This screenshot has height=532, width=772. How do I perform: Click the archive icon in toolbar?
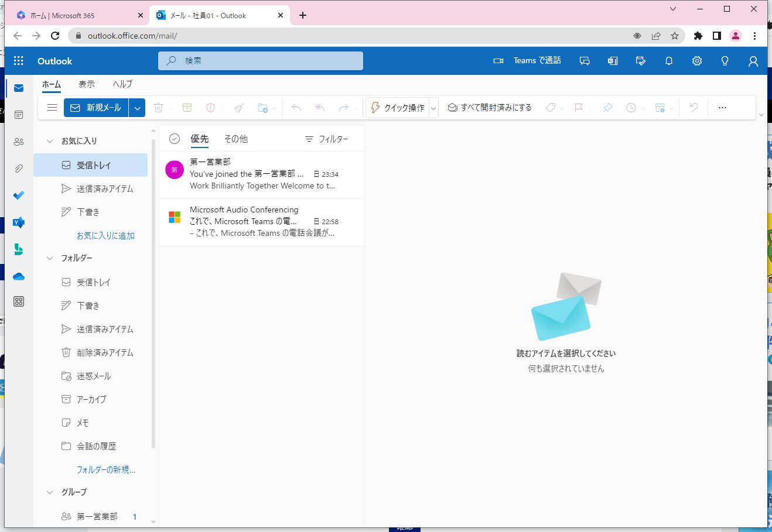(187, 108)
